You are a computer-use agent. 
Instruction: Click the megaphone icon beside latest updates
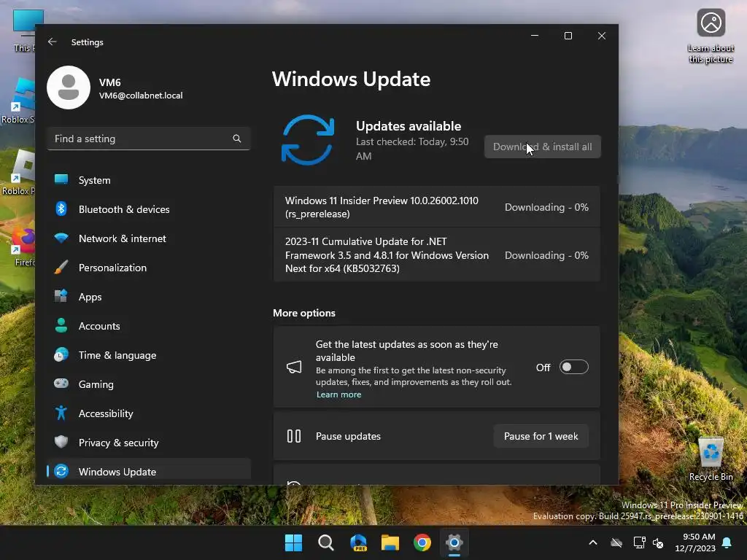pyautogui.click(x=294, y=367)
